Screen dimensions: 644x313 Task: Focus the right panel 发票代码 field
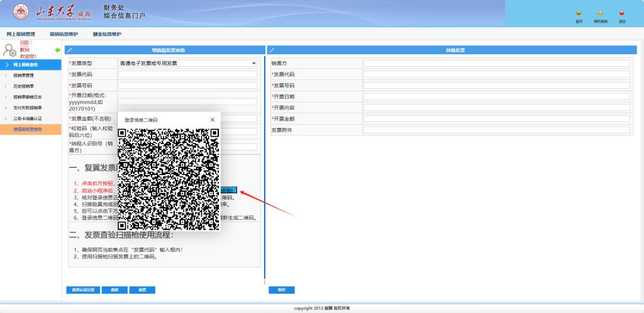(x=496, y=74)
